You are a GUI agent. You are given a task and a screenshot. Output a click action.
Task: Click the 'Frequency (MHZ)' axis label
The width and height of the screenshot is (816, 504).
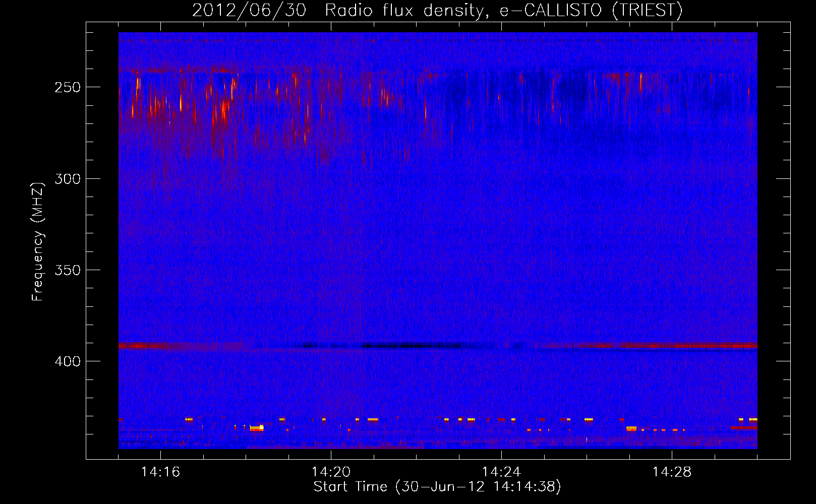click(38, 242)
